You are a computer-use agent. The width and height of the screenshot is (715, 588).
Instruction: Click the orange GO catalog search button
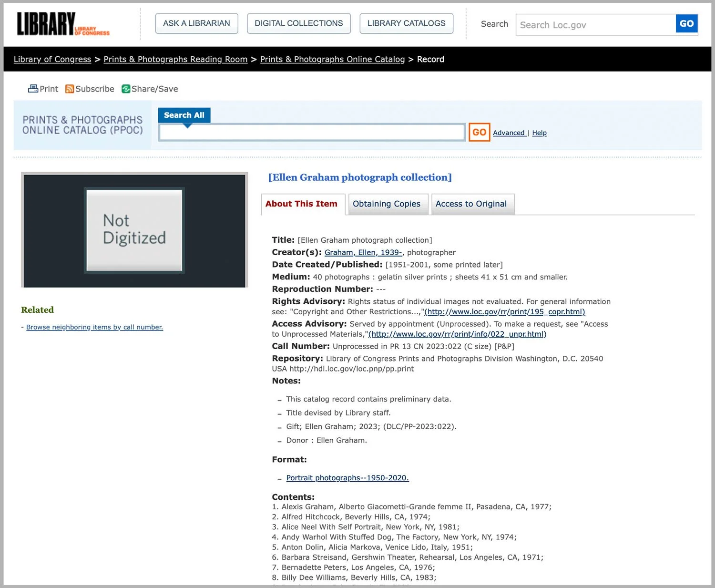pos(479,132)
